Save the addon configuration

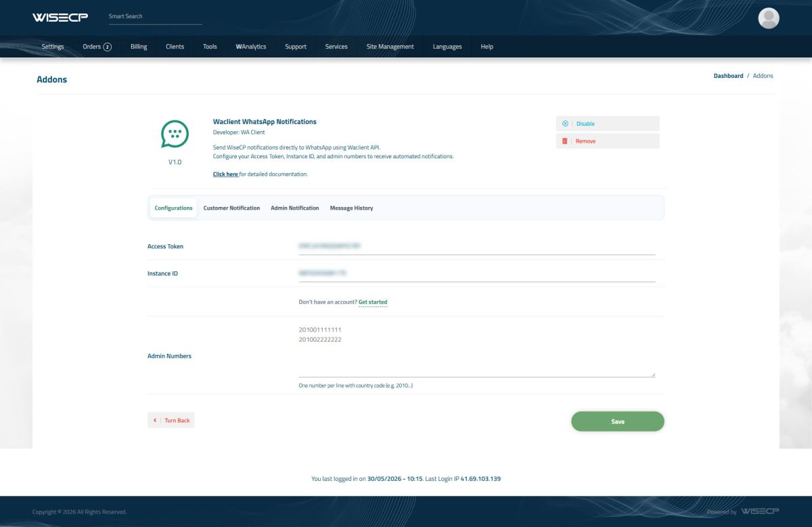click(618, 421)
